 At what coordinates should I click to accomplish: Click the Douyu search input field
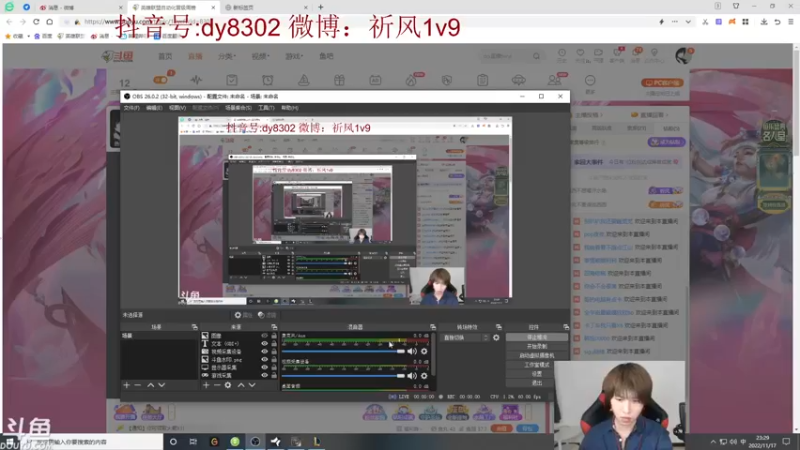click(505, 56)
